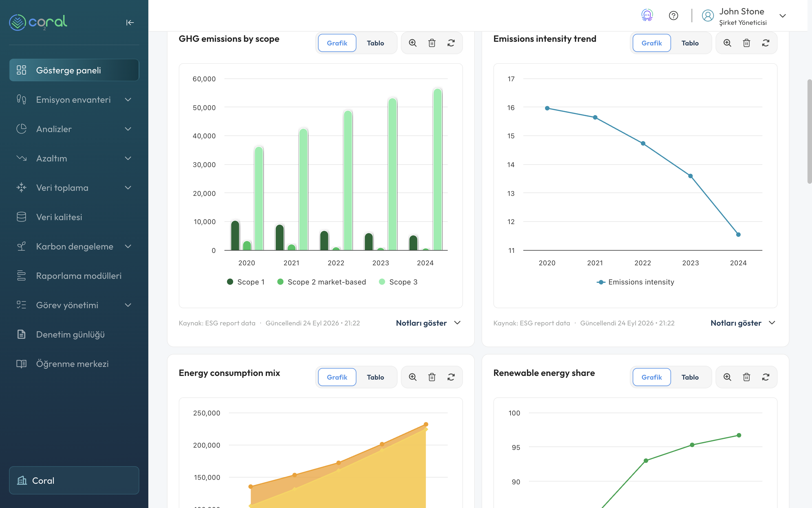This screenshot has height=508, width=812.
Task: Expand the Azaltım submenu chevron
Action: [128, 158]
